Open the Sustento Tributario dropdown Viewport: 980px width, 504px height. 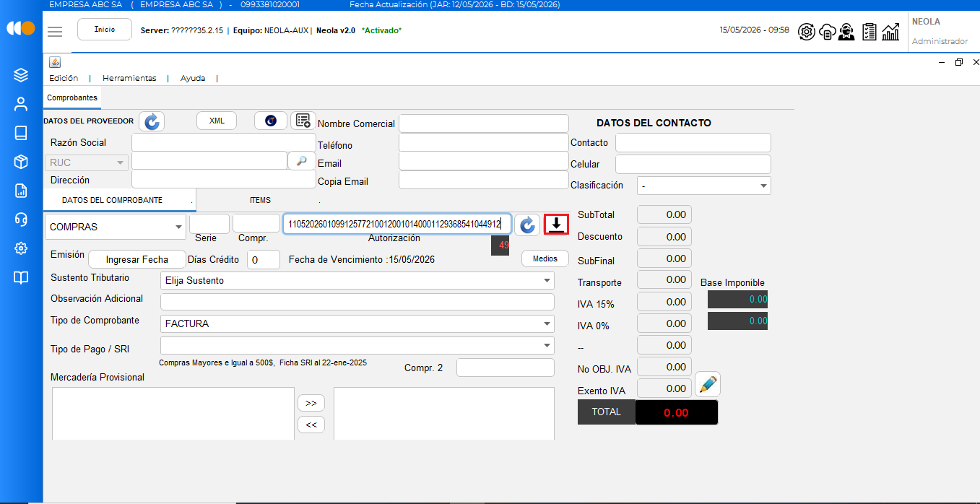(357, 280)
